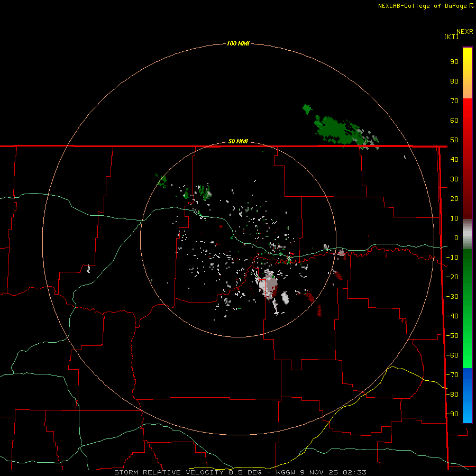Click the NEXR label above the color bar
Image resolution: width=476 pixels, height=476 pixels.
[465, 31]
